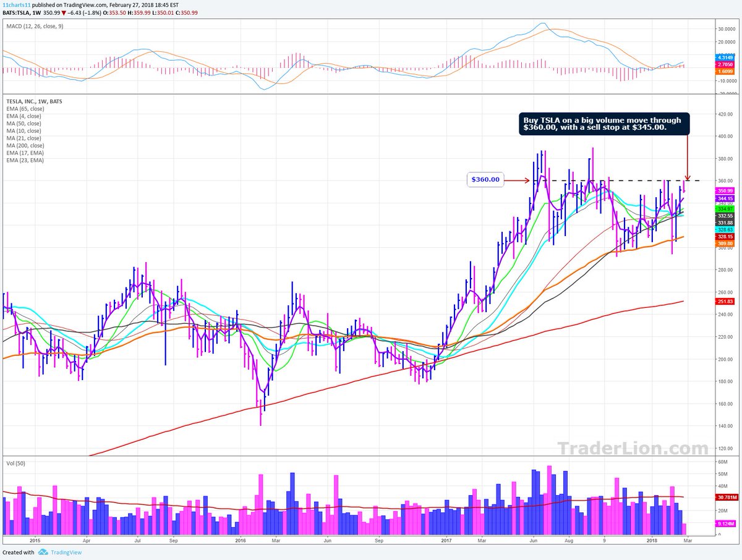Click the MA (50, close) indicator label
742x560 pixels.
tap(23, 123)
